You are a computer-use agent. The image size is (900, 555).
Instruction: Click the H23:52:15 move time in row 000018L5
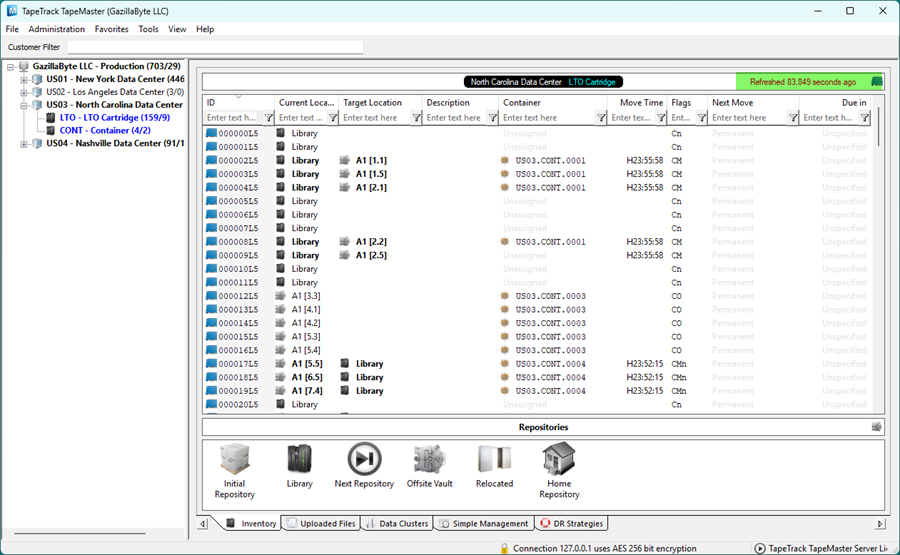[645, 377]
